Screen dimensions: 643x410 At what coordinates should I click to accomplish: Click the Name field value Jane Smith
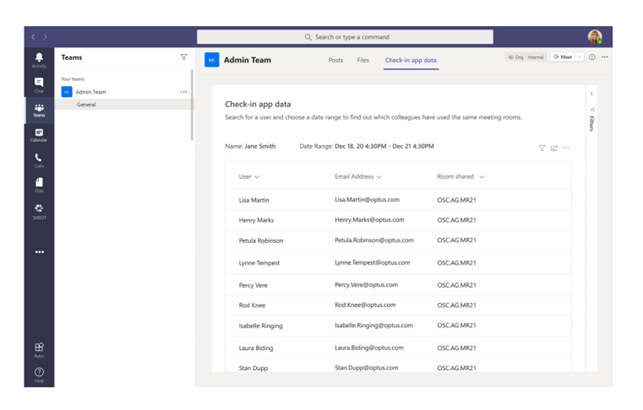coord(260,146)
